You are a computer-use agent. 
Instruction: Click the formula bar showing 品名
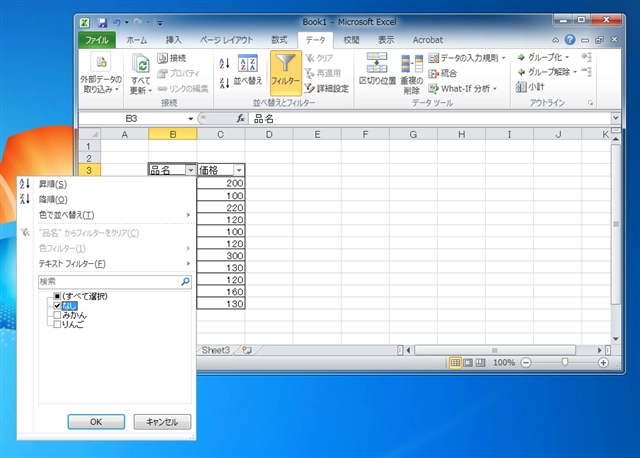[431, 118]
